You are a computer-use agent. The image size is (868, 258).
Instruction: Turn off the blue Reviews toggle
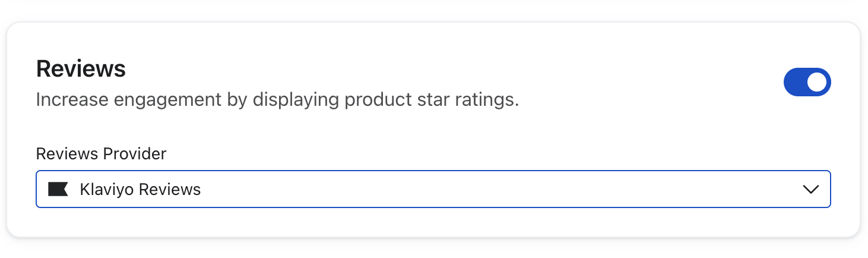click(807, 82)
